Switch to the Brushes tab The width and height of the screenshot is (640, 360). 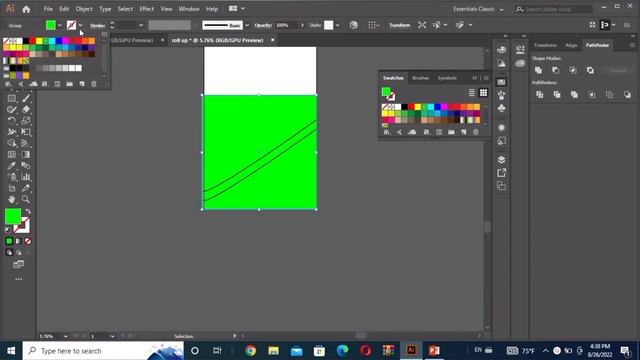[x=420, y=78]
